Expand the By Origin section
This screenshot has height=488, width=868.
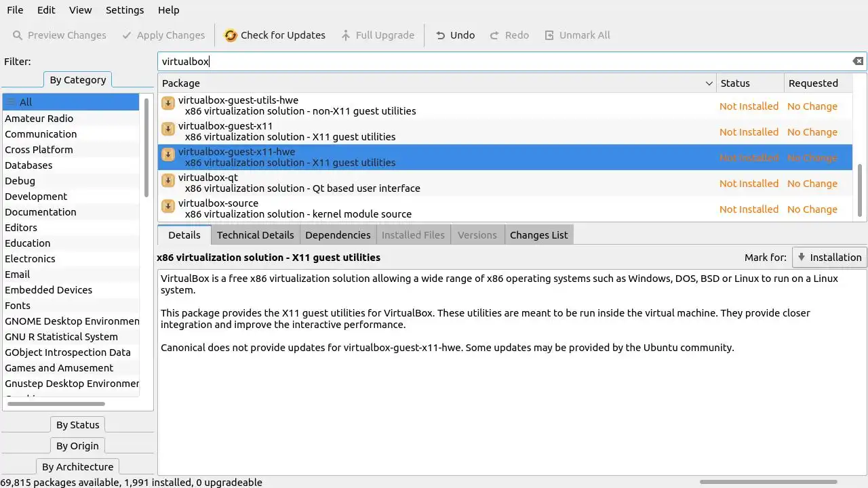click(x=77, y=446)
